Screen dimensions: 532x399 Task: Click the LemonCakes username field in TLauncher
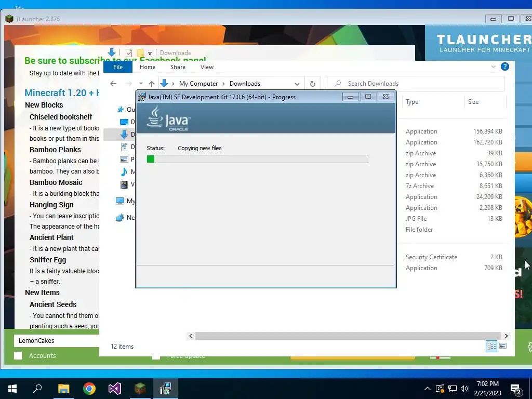pyautogui.click(x=57, y=341)
